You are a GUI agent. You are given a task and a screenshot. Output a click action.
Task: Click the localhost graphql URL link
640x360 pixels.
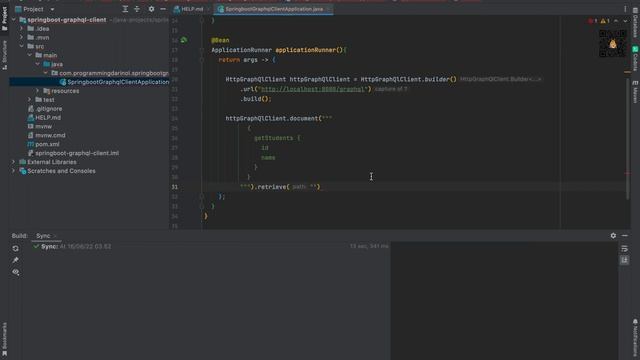(x=313, y=89)
